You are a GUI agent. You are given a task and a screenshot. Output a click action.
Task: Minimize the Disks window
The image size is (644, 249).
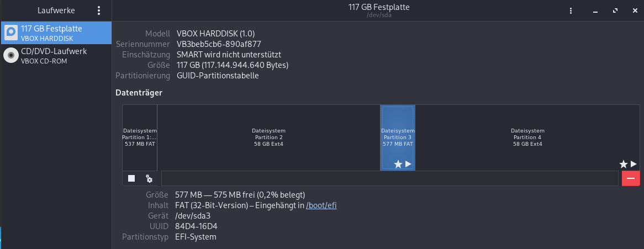[x=595, y=10]
